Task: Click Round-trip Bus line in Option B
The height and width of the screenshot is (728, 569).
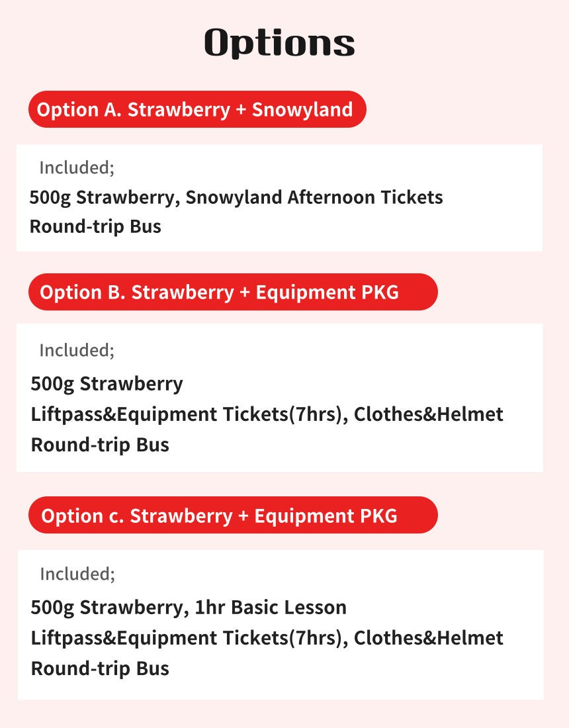Action: pyautogui.click(x=100, y=445)
